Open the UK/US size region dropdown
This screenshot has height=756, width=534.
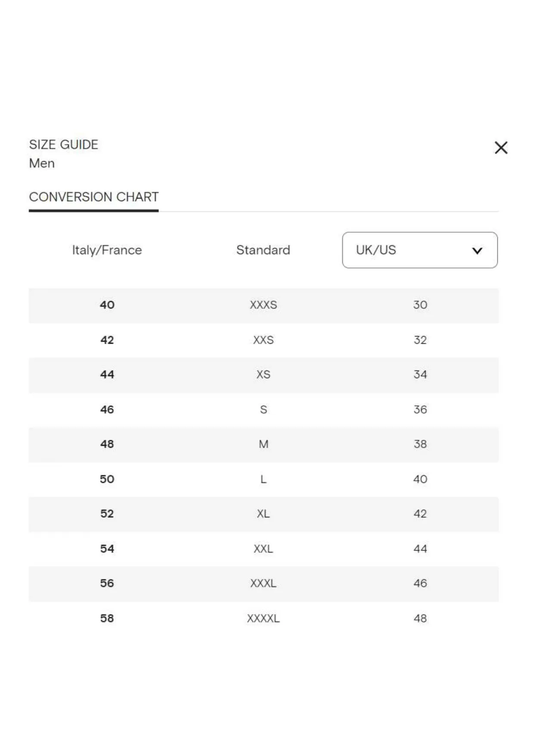(x=420, y=250)
